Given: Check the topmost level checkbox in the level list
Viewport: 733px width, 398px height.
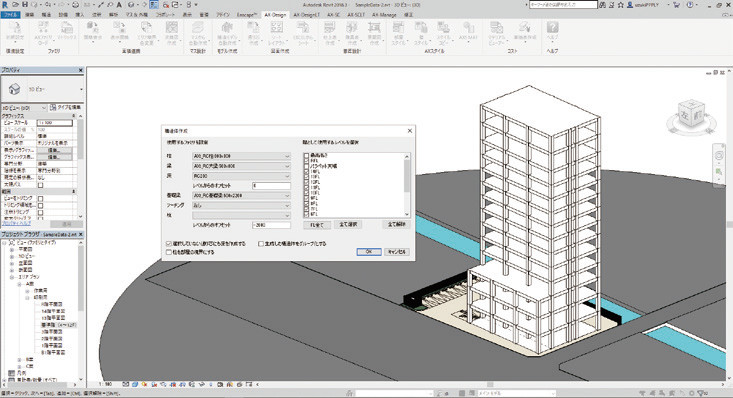Looking at the screenshot, I should (306, 155).
